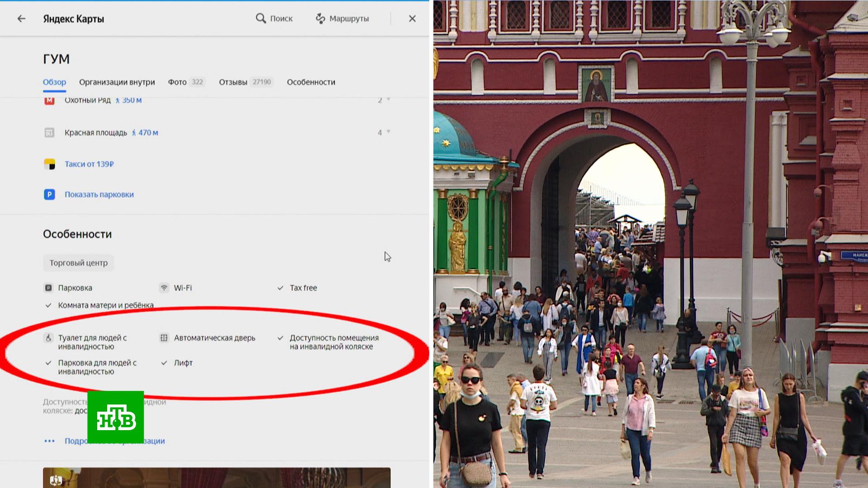This screenshot has width=868, height=488.
Task: Go back with the left arrow icon
Action: [21, 19]
